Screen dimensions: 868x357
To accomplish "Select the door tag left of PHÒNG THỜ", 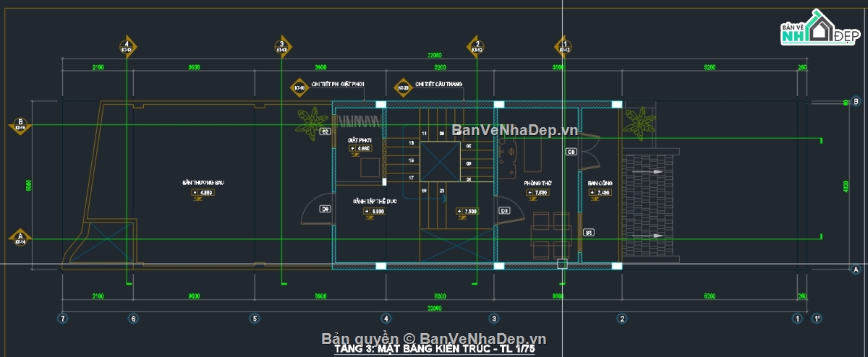I will (x=505, y=210).
